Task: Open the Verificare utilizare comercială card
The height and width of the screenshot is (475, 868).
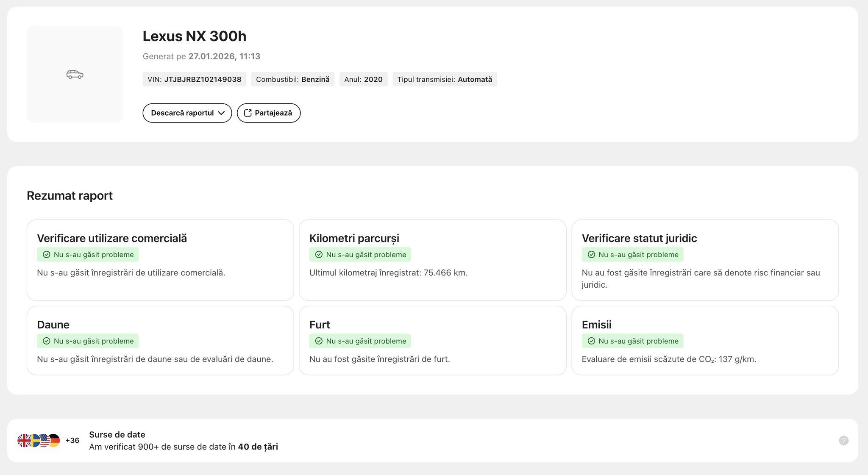Action: 160,260
